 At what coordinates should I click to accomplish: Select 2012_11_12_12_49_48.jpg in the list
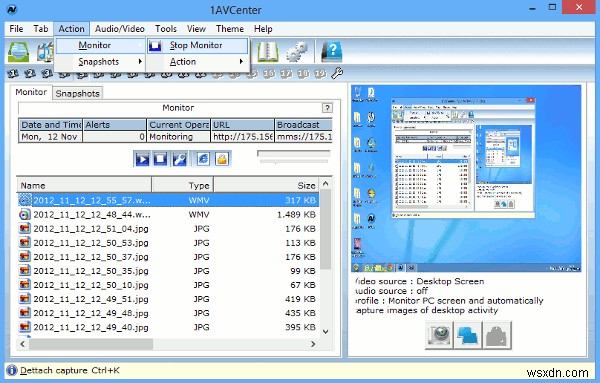pos(168,313)
